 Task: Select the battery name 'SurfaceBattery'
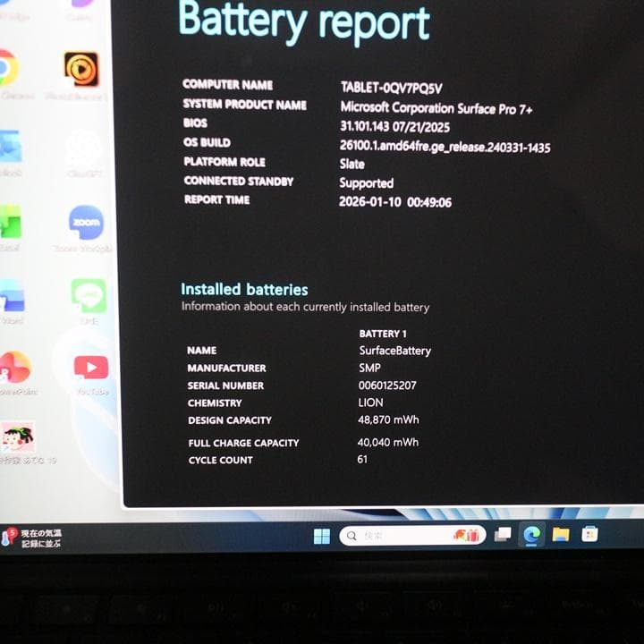point(395,351)
